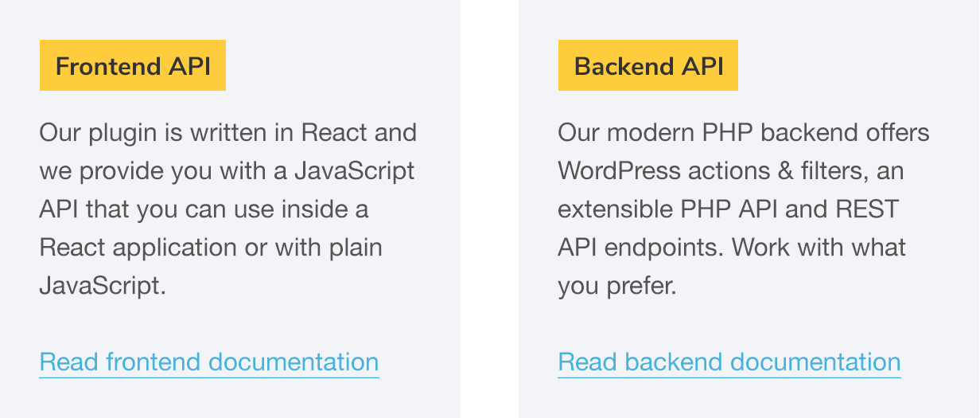Click the line 'API that you can use inside a'
The height and width of the screenshot is (418, 980).
coord(204,209)
